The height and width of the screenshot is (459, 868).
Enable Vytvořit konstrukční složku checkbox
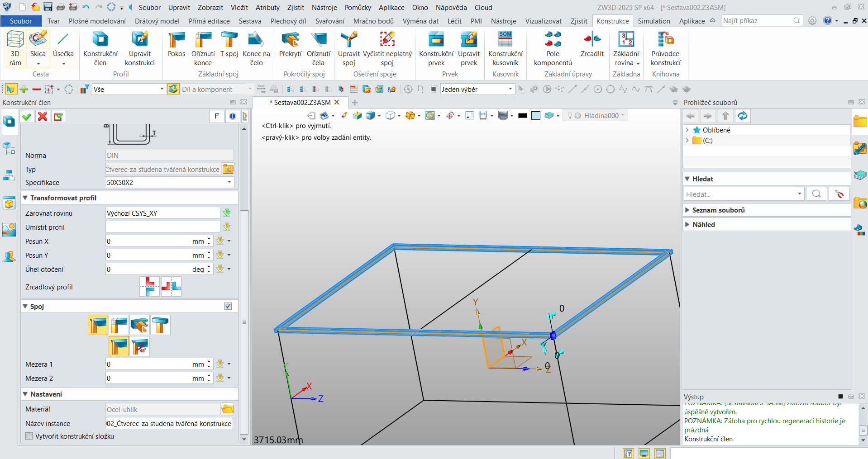click(29, 436)
